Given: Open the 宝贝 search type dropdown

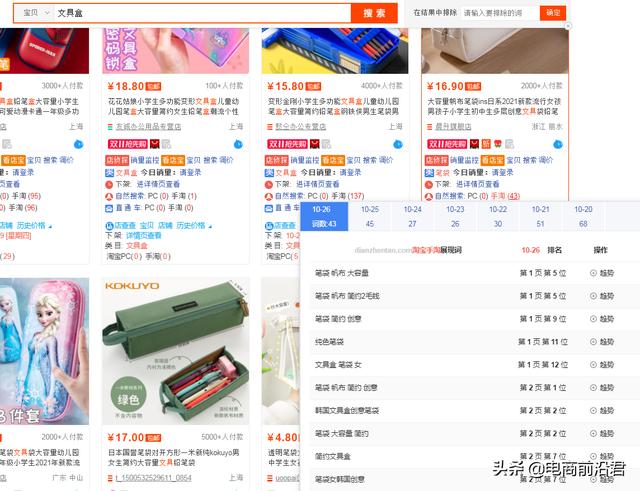Looking at the screenshot, I should (34, 13).
